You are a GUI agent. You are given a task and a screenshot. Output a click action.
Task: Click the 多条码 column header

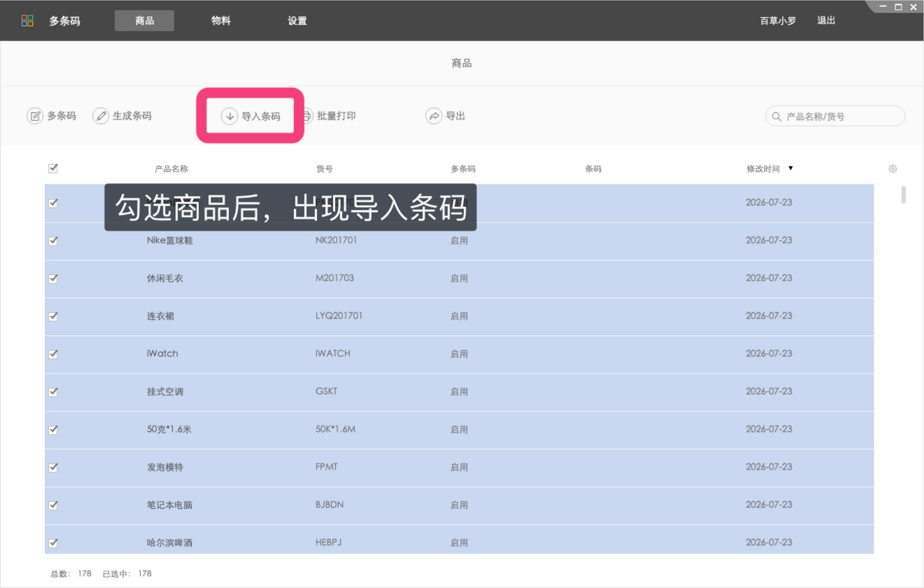(463, 169)
